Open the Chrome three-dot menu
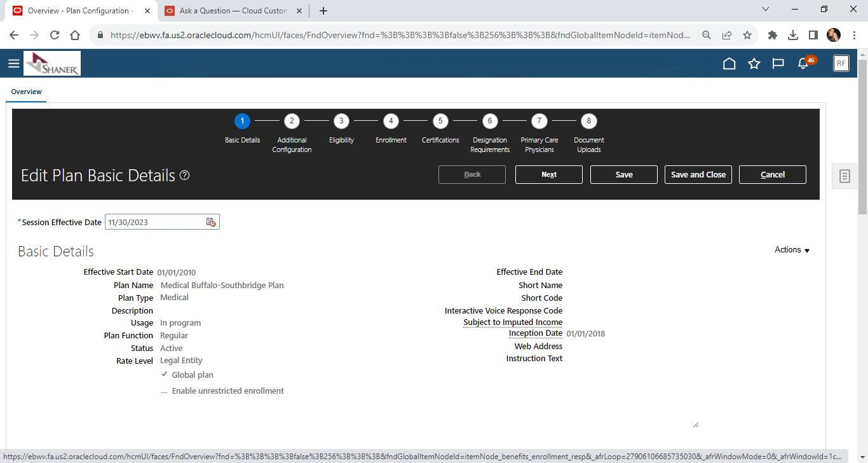Image resolution: width=868 pixels, height=463 pixels. click(854, 36)
